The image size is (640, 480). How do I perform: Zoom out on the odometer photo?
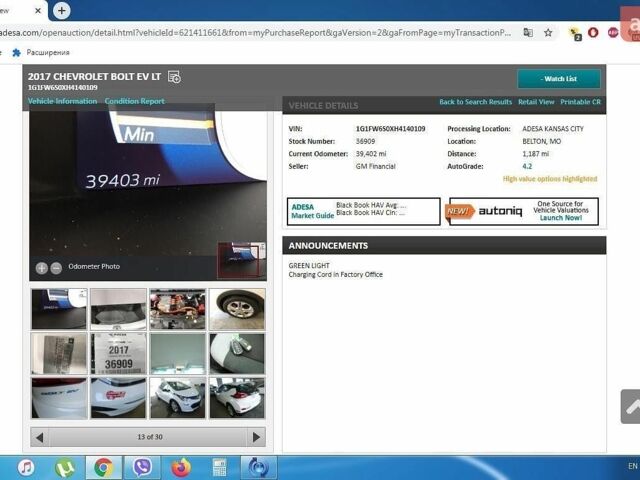tap(56, 268)
